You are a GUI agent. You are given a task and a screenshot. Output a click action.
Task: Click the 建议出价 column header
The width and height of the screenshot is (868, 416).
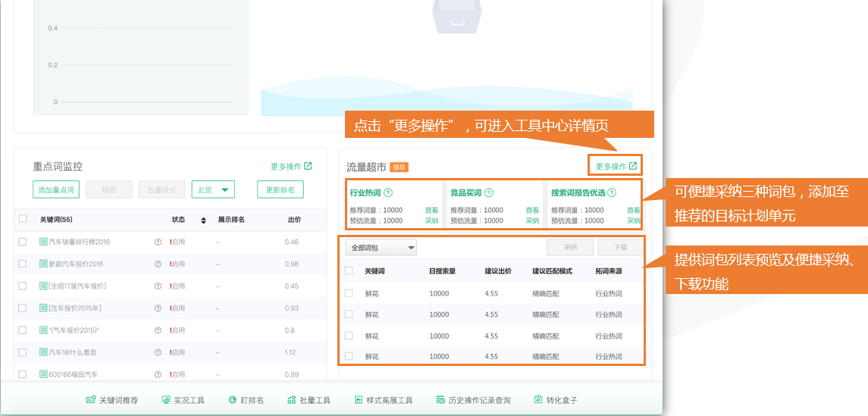[498, 271]
